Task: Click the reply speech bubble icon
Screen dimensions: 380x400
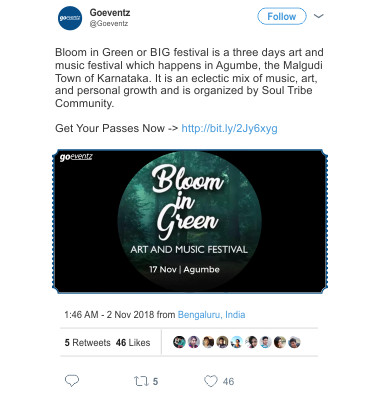Action: (72, 381)
